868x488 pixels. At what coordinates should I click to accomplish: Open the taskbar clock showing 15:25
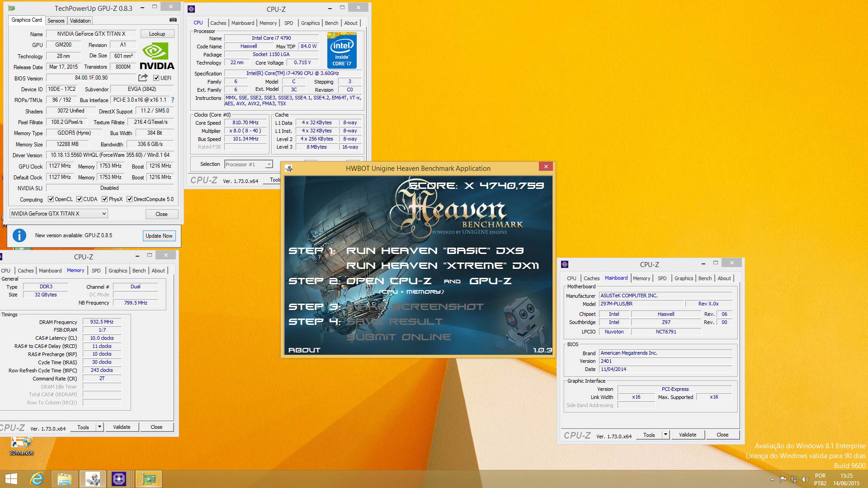pyautogui.click(x=846, y=479)
